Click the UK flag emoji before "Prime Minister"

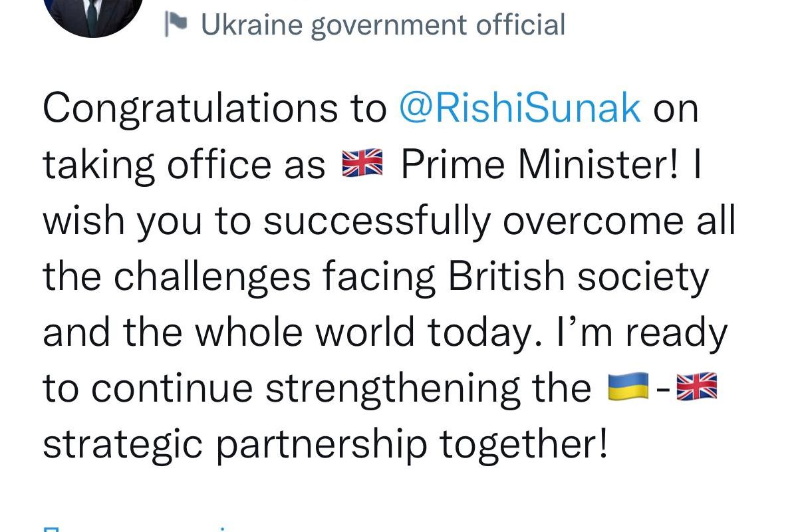tap(362, 164)
